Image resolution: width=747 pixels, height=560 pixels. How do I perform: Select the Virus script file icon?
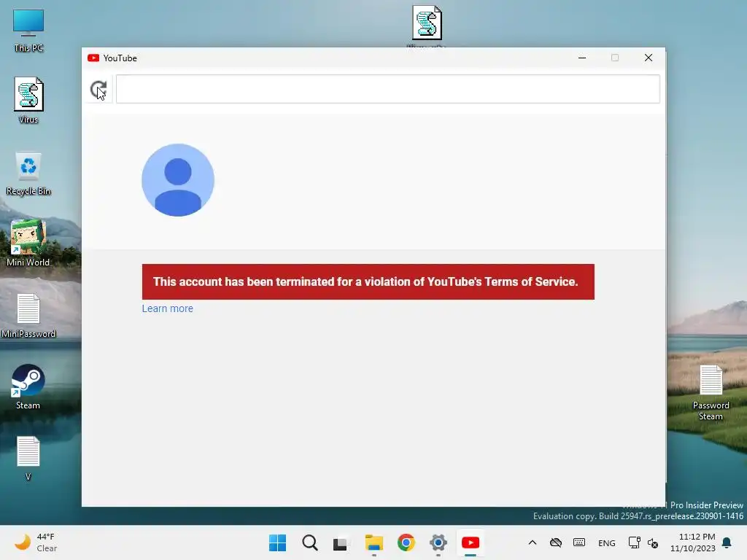[x=28, y=101]
